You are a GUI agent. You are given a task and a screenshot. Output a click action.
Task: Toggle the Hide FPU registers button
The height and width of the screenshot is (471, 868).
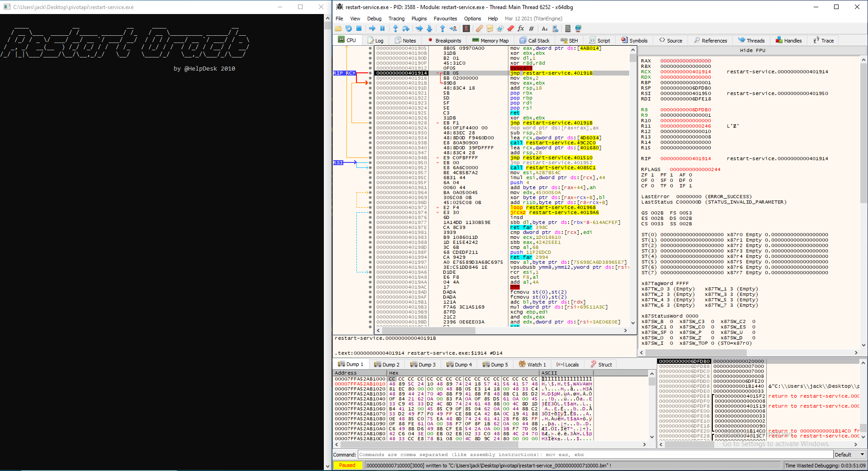752,50
